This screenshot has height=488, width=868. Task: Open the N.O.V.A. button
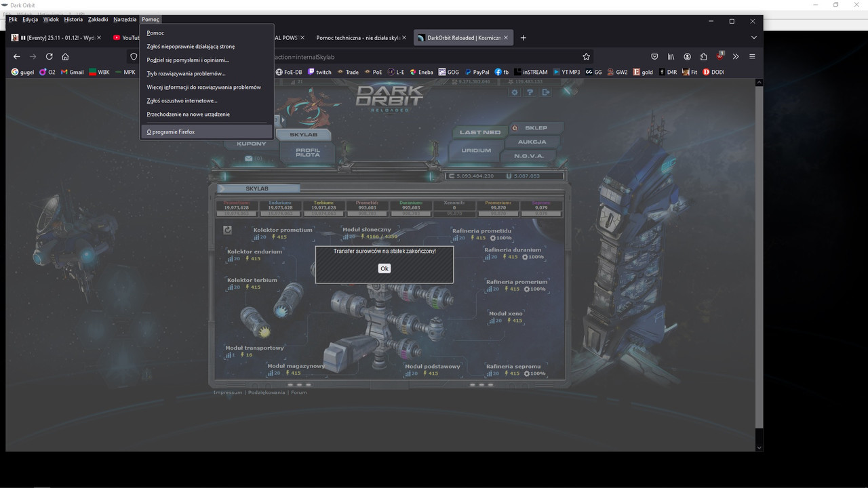(529, 156)
